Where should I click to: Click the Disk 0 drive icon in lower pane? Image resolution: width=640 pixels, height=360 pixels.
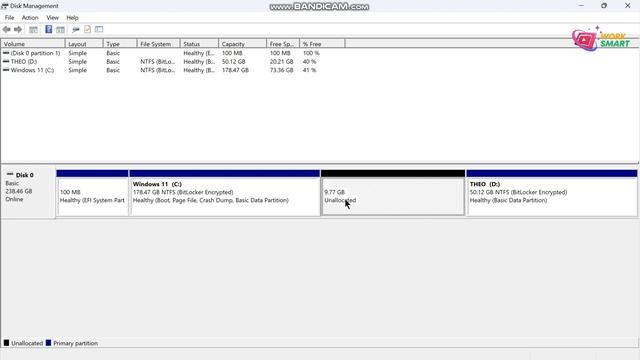coord(10,174)
